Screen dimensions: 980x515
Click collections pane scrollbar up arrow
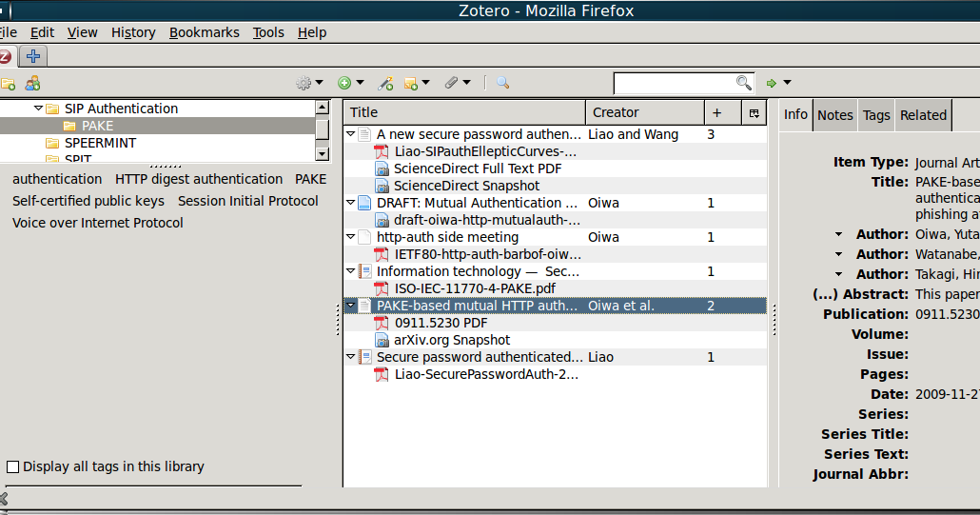pos(322,108)
